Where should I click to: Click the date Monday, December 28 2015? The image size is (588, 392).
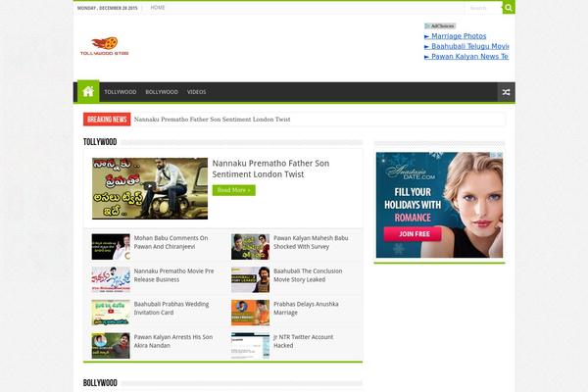click(107, 8)
